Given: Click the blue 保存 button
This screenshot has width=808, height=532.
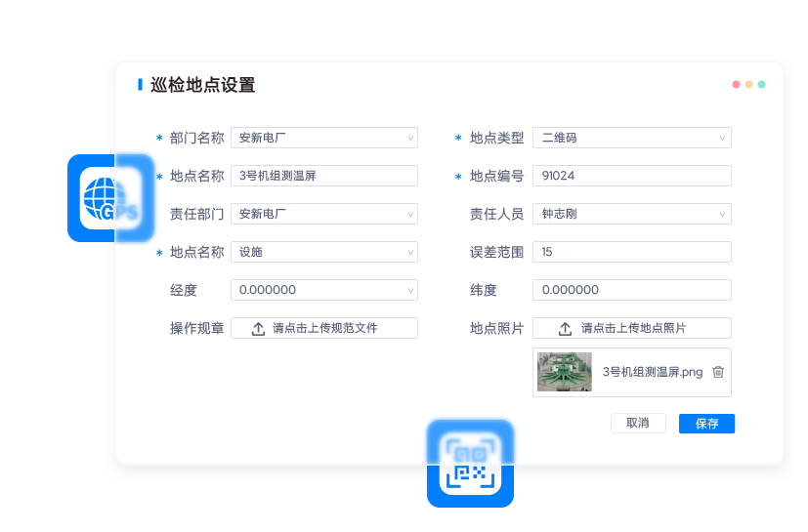Looking at the screenshot, I should pos(706,424).
